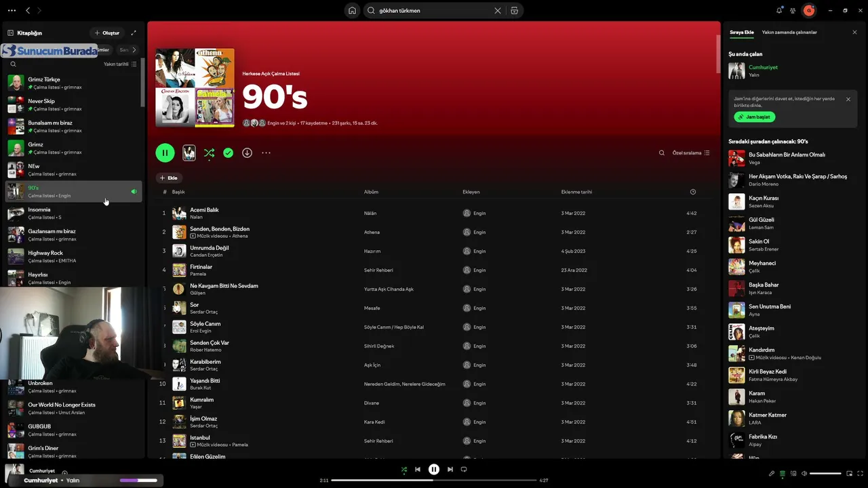Click the search box containing gökhan türkmen
Viewport: 868px width, 488px height.
434,11
